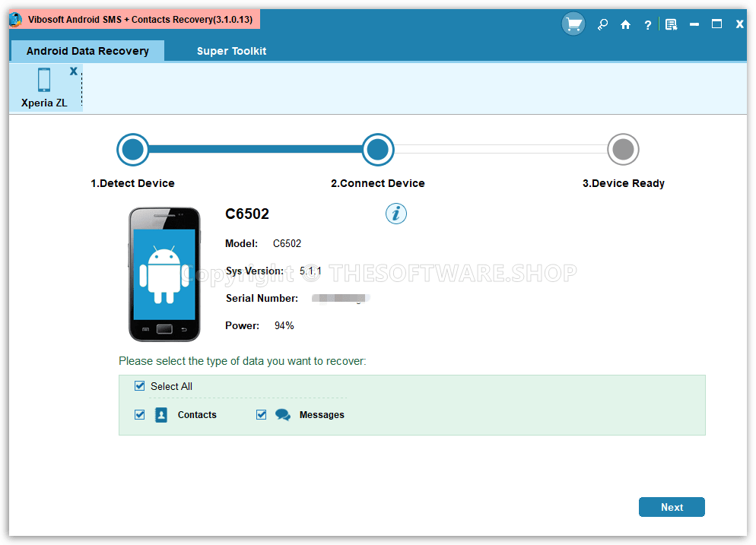Click the 'Messages' label text
This screenshot has height=545, width=756.
point(322,414)
